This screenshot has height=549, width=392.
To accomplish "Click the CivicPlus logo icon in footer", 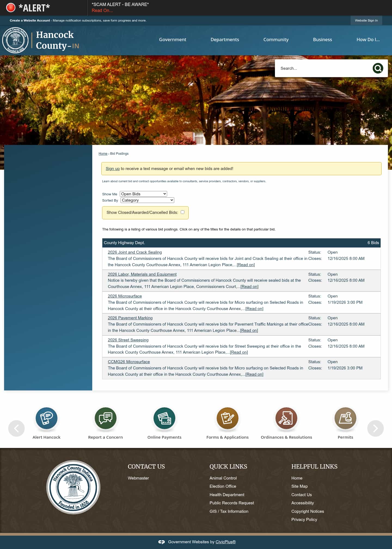I will tap(162, 542).
